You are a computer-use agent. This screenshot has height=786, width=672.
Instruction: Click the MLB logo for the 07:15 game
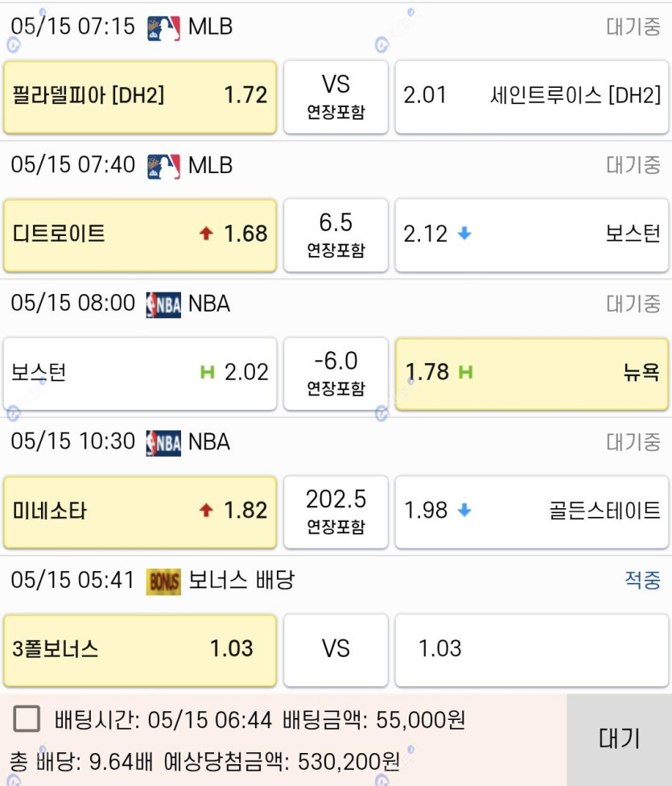[x=163, y=28]
